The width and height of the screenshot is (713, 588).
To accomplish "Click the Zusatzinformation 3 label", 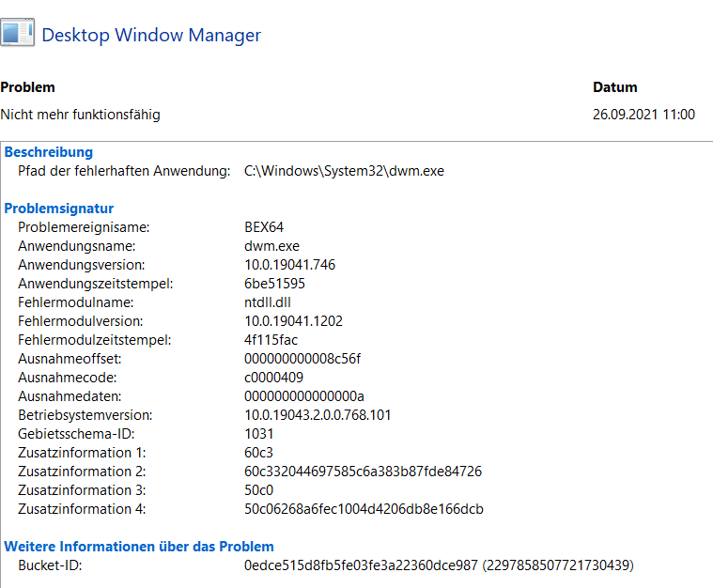I will 82,490.
